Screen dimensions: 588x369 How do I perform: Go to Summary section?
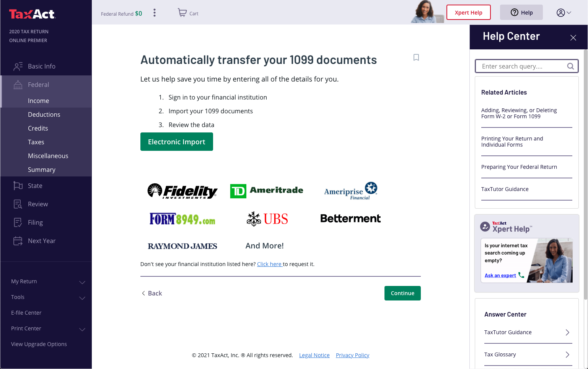point(42,170)
